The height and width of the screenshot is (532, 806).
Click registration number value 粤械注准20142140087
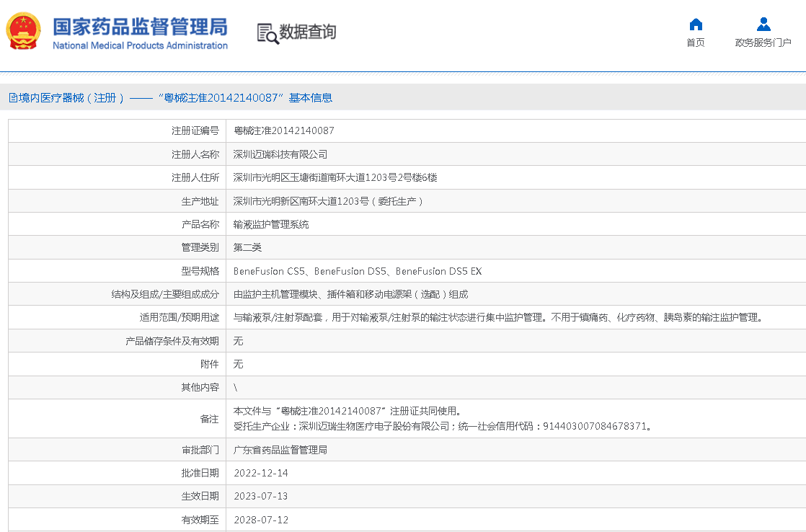tap(284, 131)
